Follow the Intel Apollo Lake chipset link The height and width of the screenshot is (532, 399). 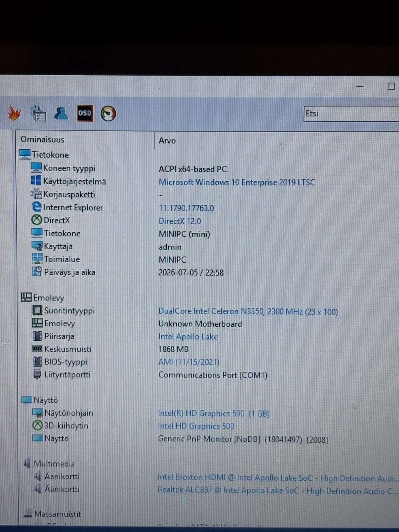pos(188,337)
